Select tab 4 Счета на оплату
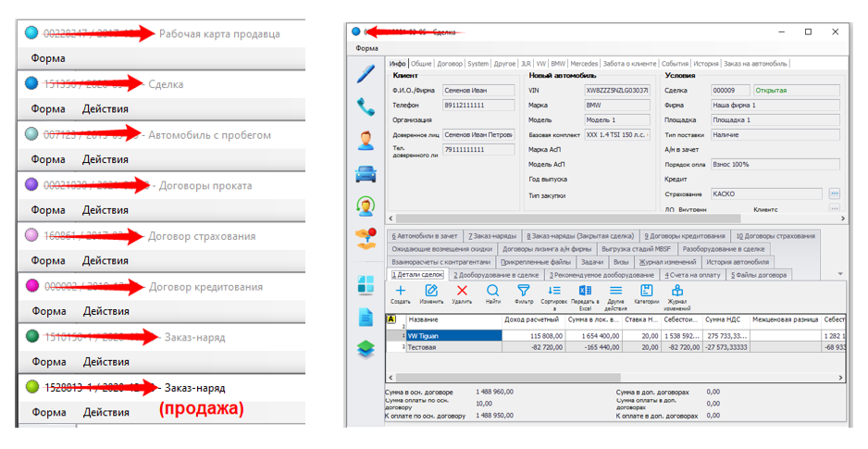 (693, 275)
